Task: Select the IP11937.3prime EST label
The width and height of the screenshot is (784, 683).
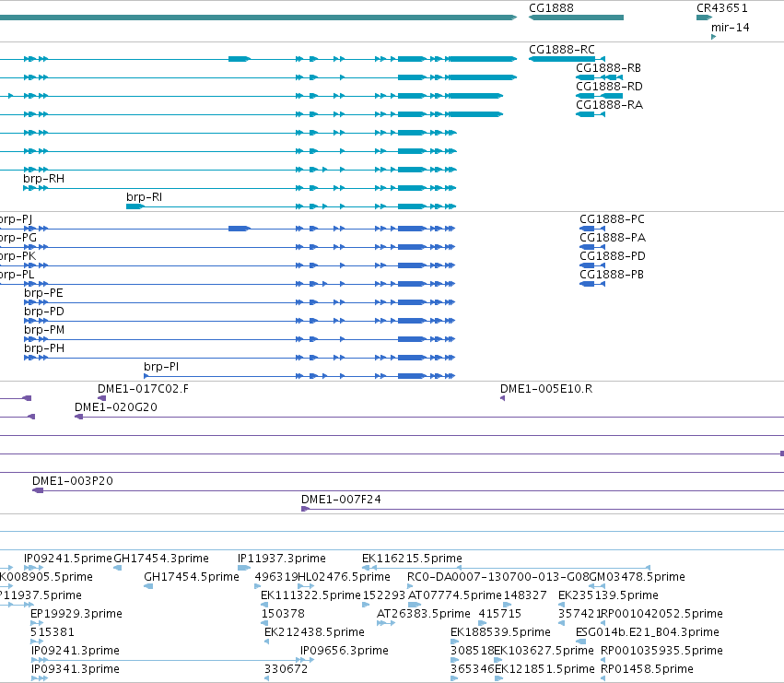Action: point(282,559)
